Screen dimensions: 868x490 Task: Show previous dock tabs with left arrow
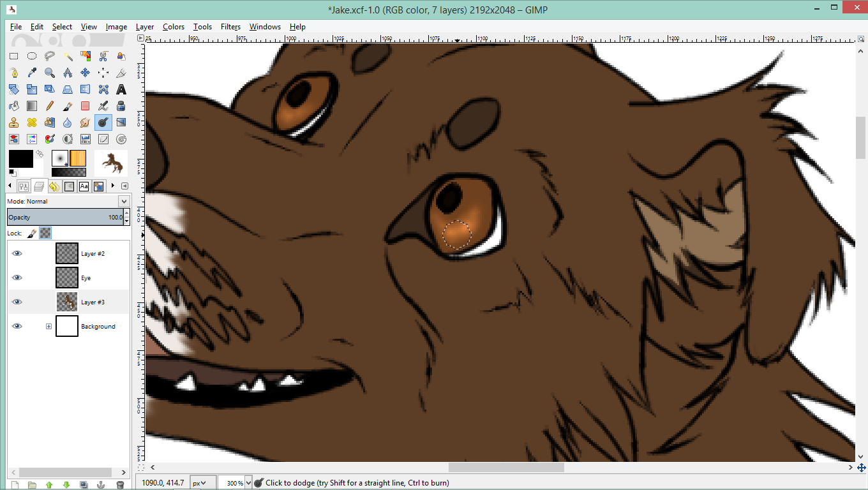pyautogui.click(x=10, y=186)
